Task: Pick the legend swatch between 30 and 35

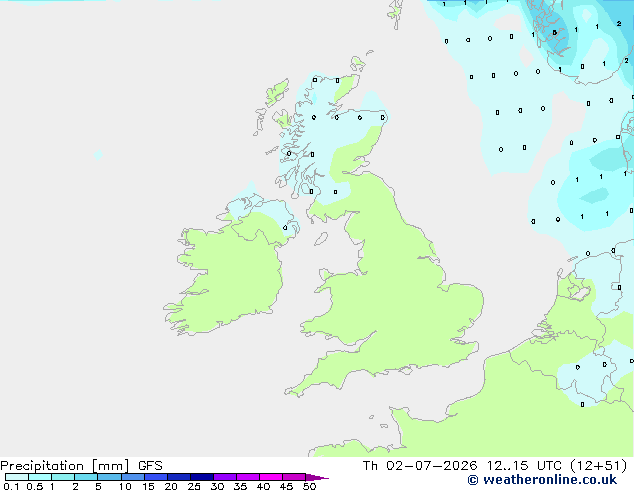Action: click(225, 477)
